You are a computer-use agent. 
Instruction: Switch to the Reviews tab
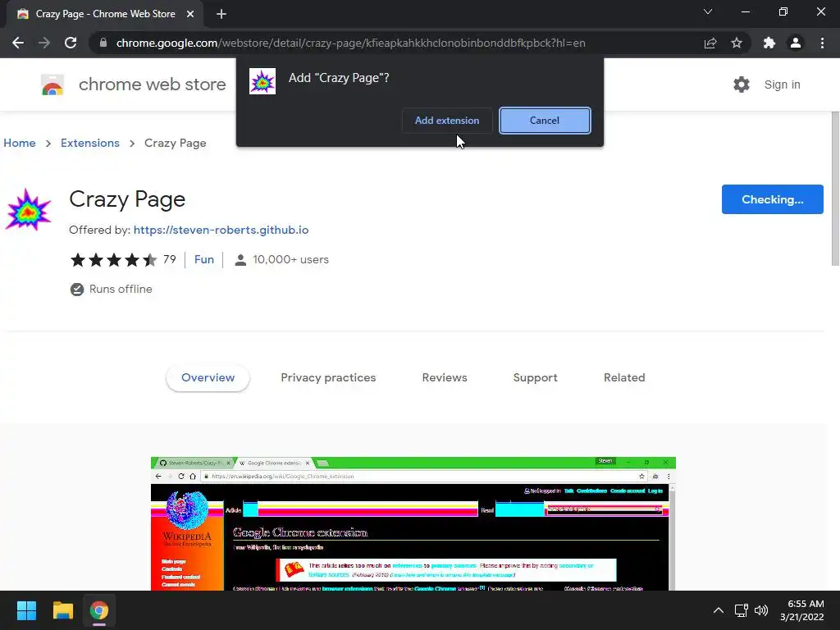coord(445,377)
